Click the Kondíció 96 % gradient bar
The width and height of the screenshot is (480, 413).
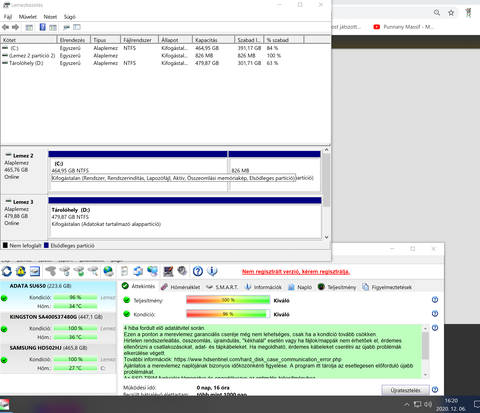[x=228, y=314]
